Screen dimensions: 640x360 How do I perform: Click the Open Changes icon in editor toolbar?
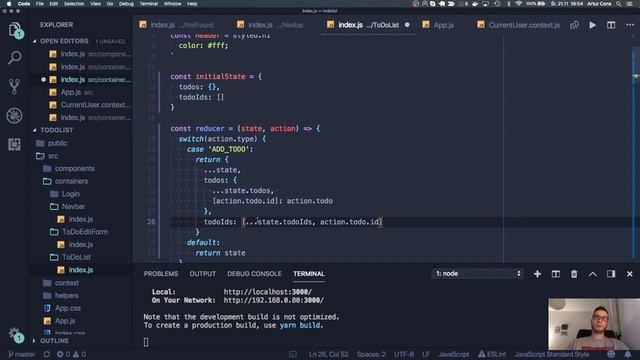pyautogui.click(x=574, y=25)
